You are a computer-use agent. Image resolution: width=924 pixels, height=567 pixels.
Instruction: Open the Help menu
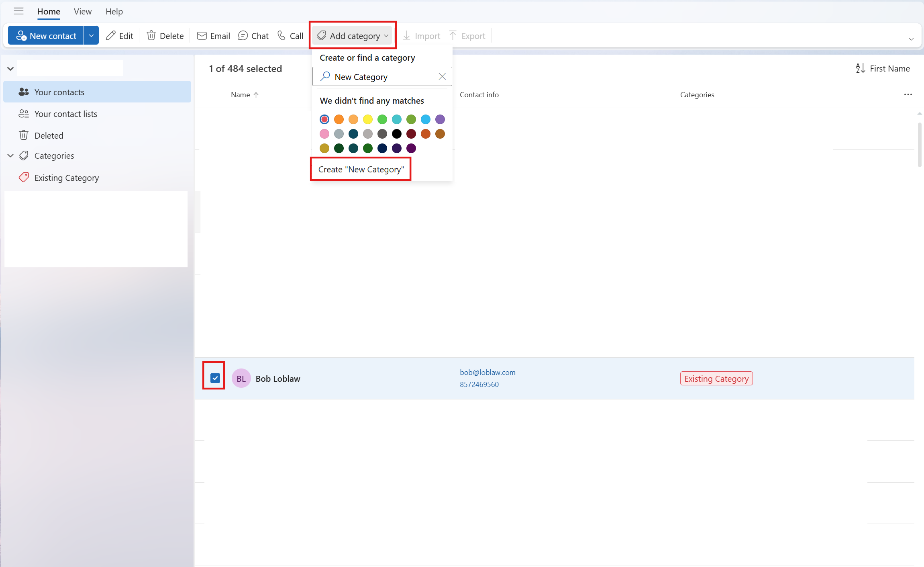[x=114, y=11]
